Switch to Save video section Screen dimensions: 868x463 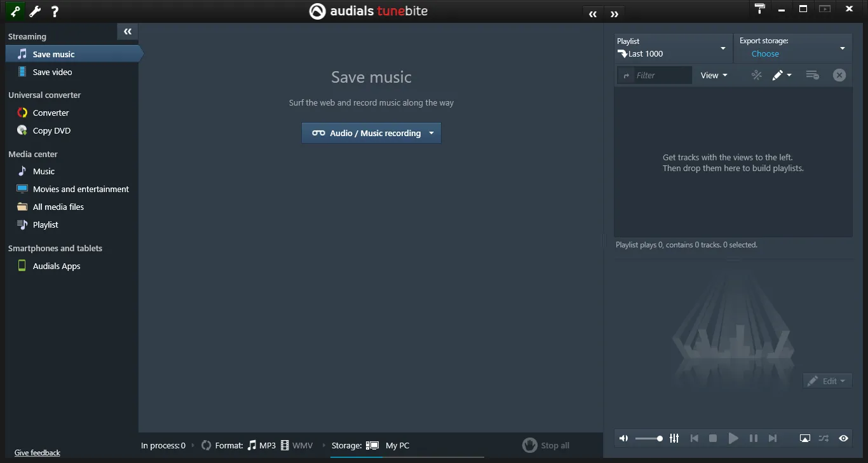pos(52,72)
